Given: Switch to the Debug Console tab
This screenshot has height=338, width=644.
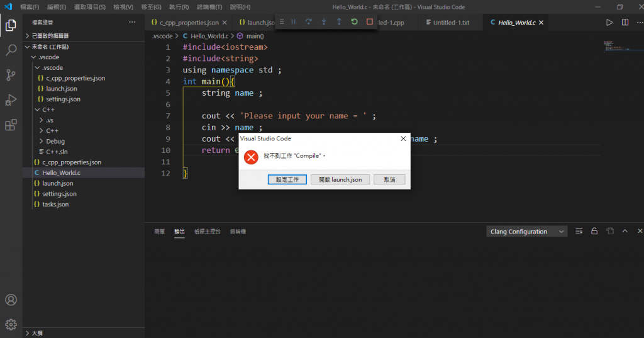Looking at the screenshot, I should pyautogui.click(x=207, y=232).
